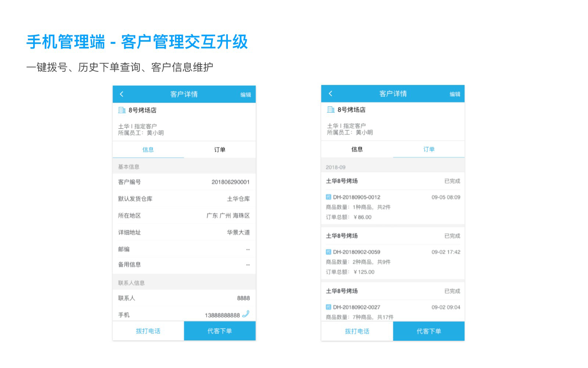The width and height of the screenshot is (588, 368).
Task: Tap 代客下单 button in right phone
Action: coord(429,332)
